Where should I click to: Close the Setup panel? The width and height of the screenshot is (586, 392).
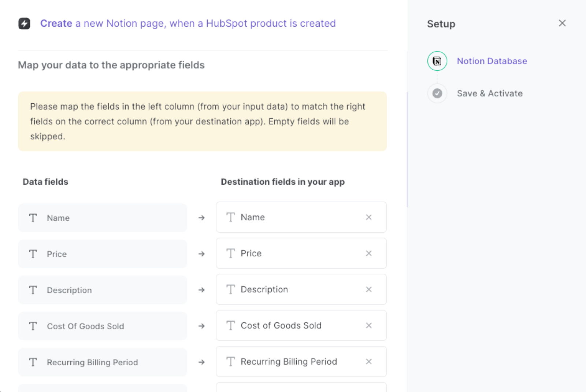coord(562,23)
